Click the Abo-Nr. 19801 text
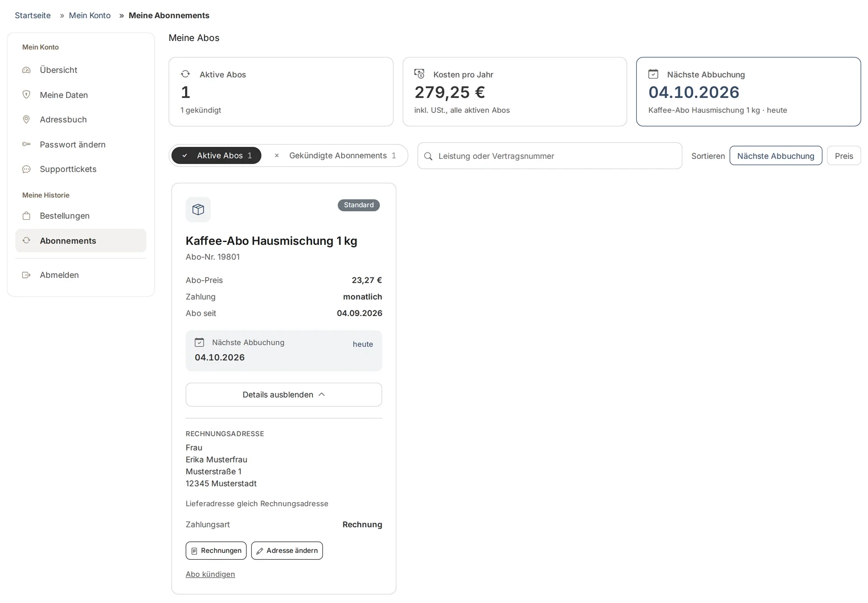Image resolution: width=868 pixels, height=603 pixels. pyautogui.click(x=212, y=257)
